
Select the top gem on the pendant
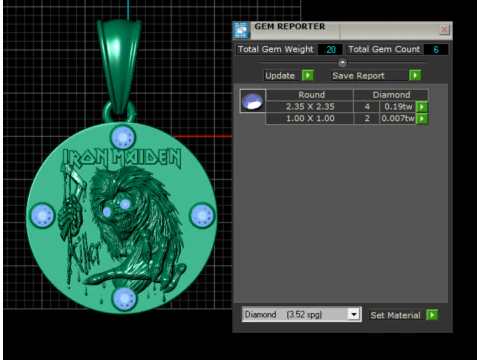pyautogui.click(x=123, y=137)
